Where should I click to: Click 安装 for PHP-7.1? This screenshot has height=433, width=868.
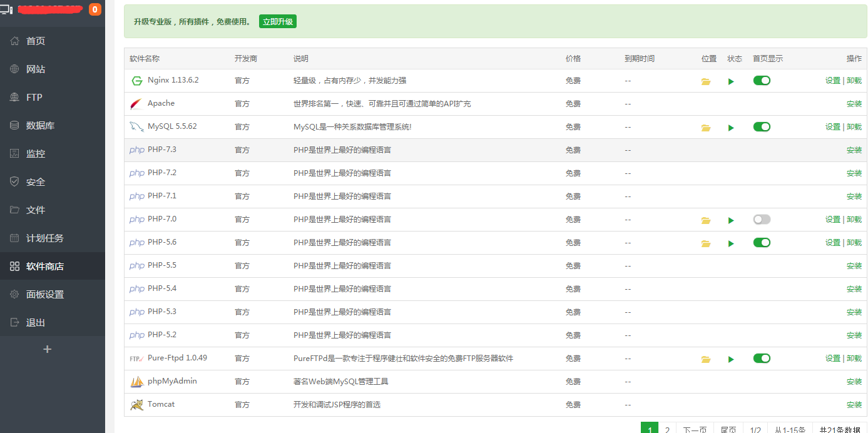854,196
